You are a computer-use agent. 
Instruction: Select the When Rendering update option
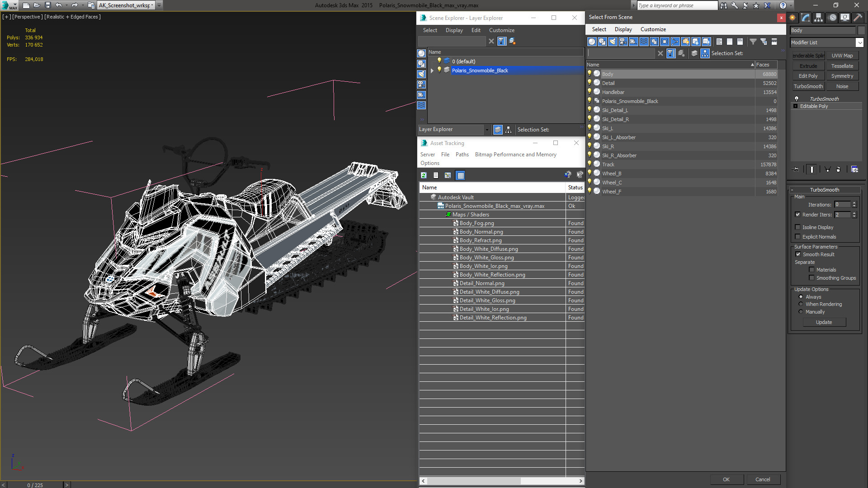pyautogui.click(x=801, y=304)
